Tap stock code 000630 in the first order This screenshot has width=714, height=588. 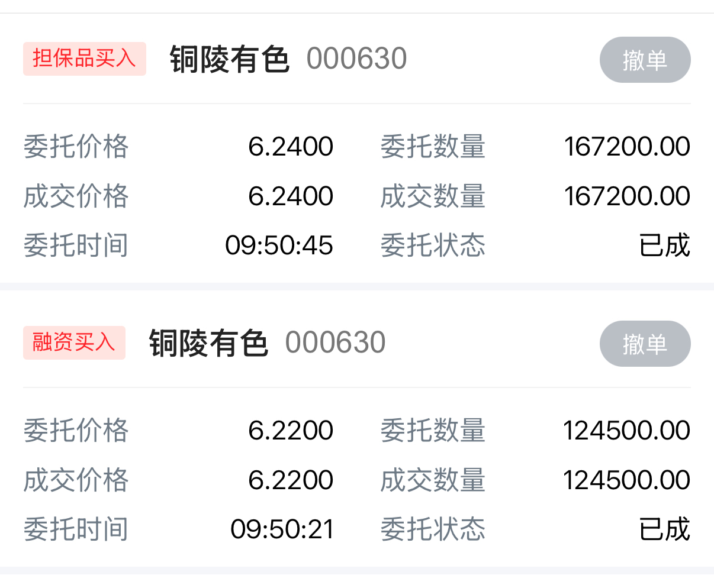coord(356,59)
